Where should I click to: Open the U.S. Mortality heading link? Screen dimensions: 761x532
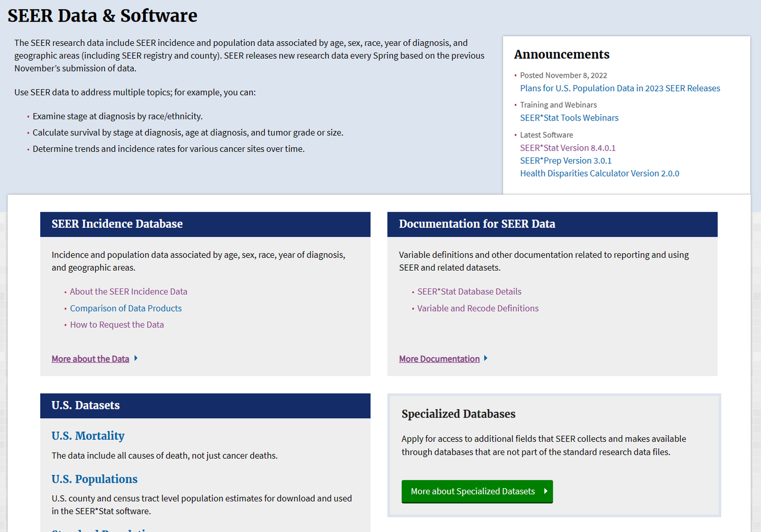click(x=88, y=436)
